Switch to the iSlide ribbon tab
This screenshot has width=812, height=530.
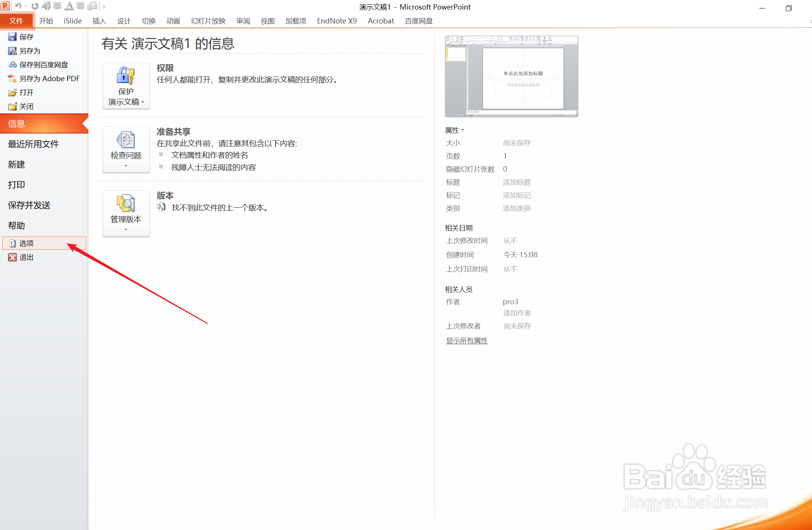coord(73,21)
